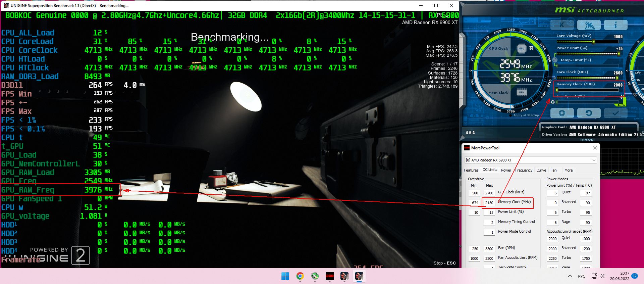Apply Afterburner settings with the checkmark button
This screenshot has height=284, width=644.
[x=615, y=113]
